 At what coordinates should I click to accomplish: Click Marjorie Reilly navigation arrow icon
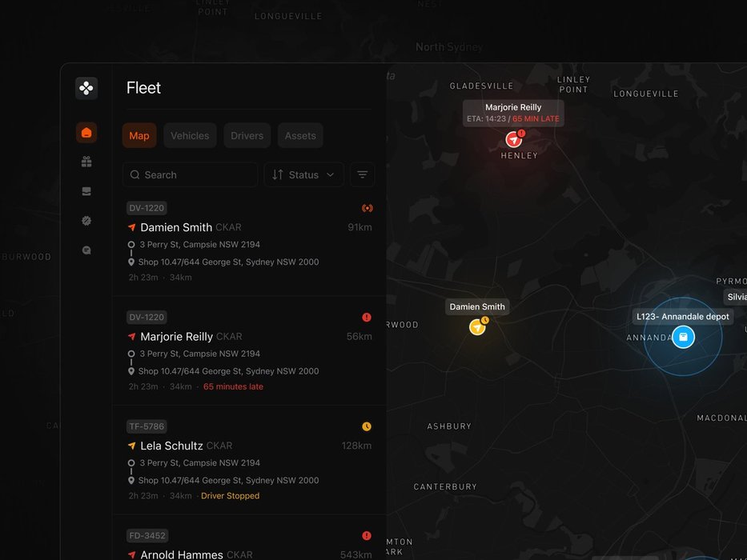pos(131,336)
